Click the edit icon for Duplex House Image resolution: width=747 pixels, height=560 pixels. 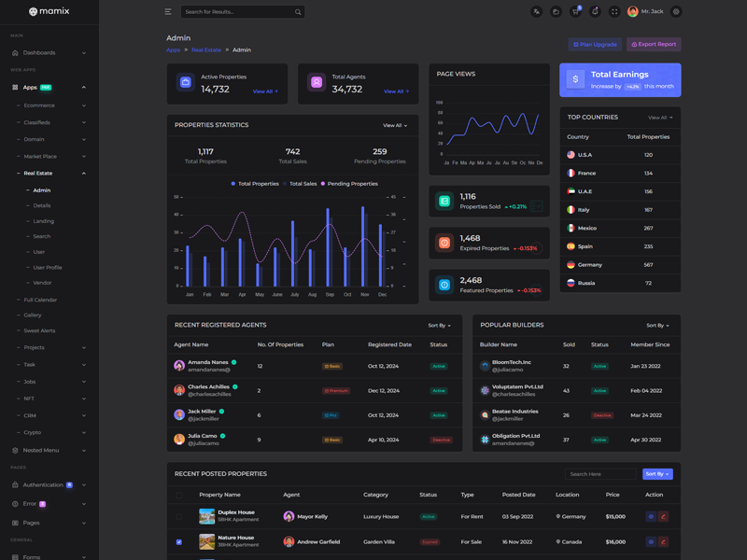663,516
